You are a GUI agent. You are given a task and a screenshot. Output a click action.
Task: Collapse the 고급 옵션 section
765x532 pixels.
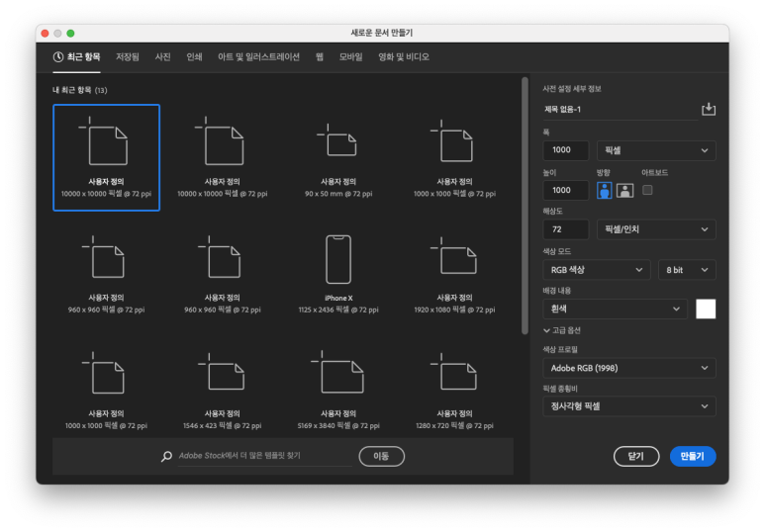(561, 330)
